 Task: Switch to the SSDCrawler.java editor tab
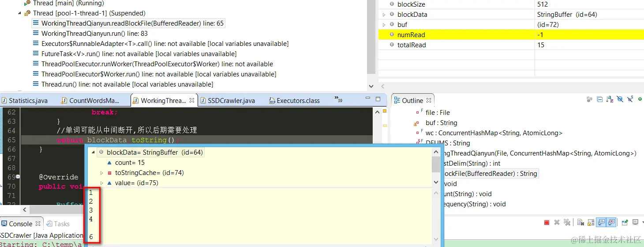pos(227,100)
